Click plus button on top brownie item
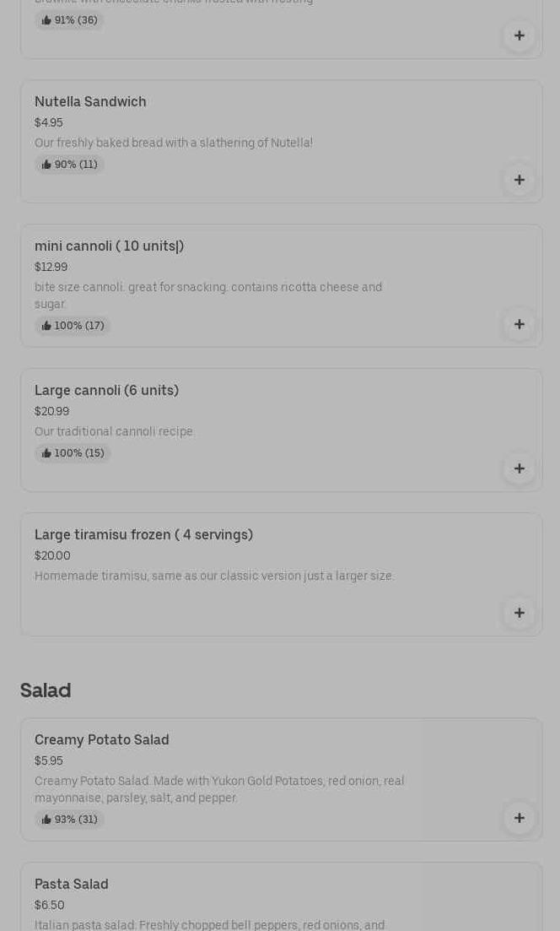The width and height of the screenshot is (560, 931). (519, 35)
